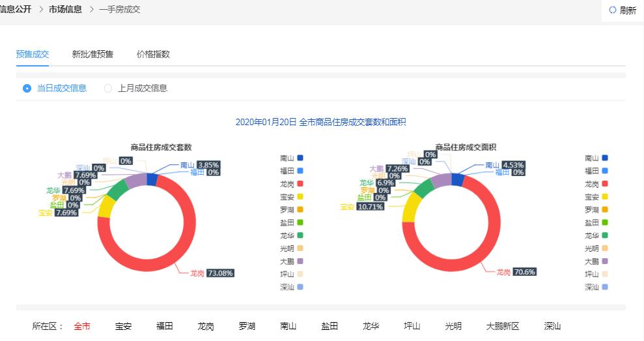Toggle 龙岗 swatch in the 成交面积 chart legend
The image size is (644, 341).
(605, 184)
